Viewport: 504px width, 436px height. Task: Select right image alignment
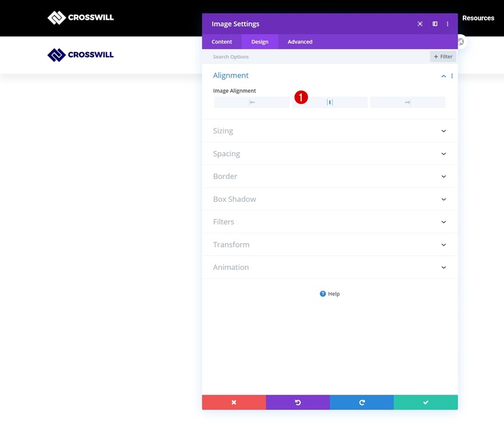coord(407,102)
